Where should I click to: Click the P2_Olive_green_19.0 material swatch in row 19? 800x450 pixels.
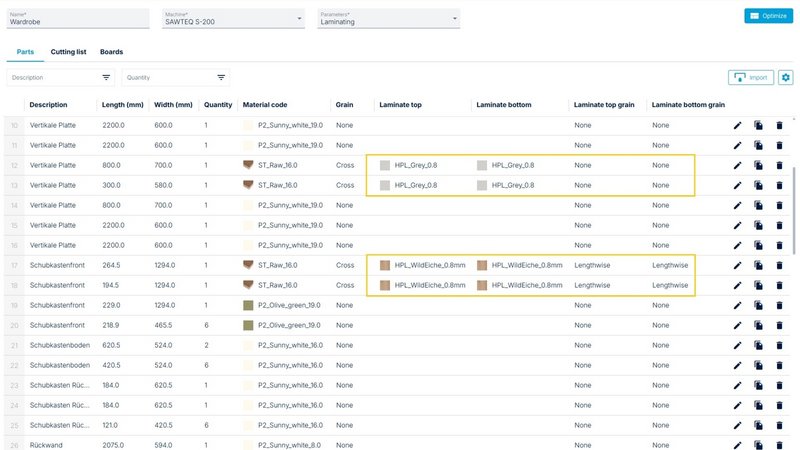point(249,305)
